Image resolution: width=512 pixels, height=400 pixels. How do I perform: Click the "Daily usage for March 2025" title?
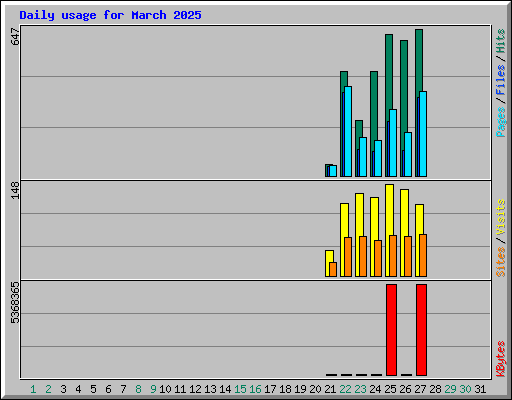[x=110, y=15]
